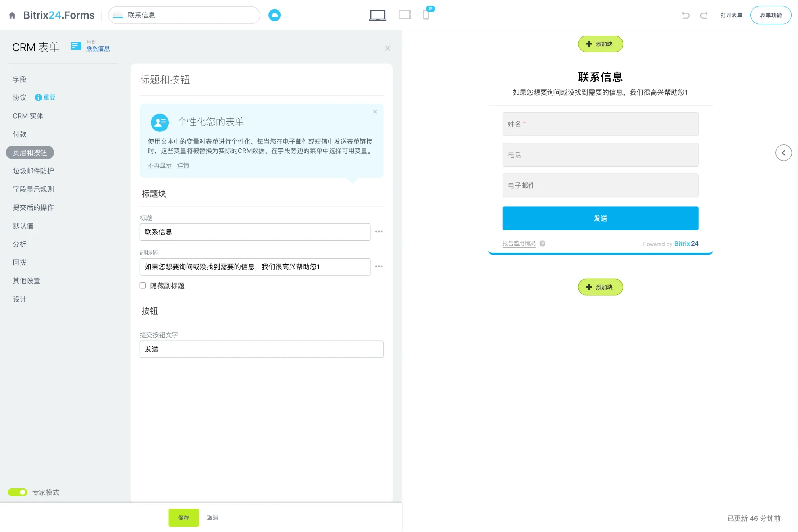798x532 pixels.
Task: Select 垃圾邮件防护 in the sidebar
Action: pyautogui.click(x=33, y=171)
